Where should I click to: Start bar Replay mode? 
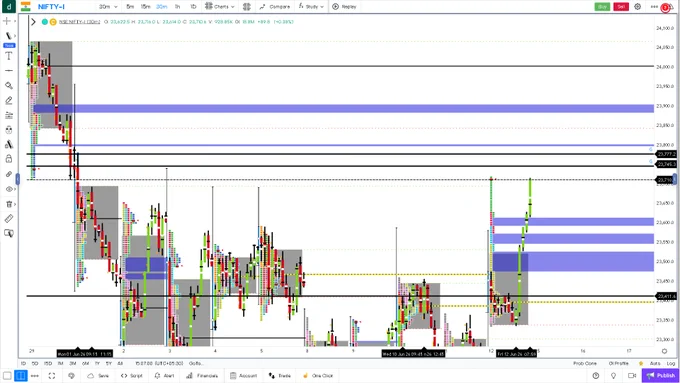point(344,7)
